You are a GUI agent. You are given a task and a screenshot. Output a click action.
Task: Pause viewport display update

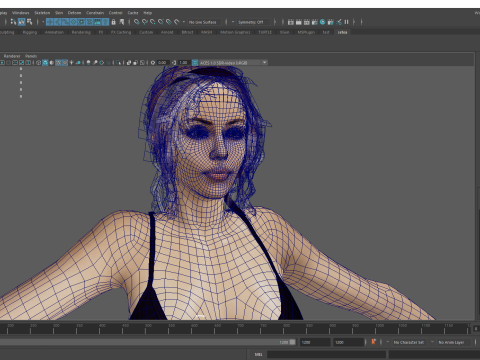point(346,22)
